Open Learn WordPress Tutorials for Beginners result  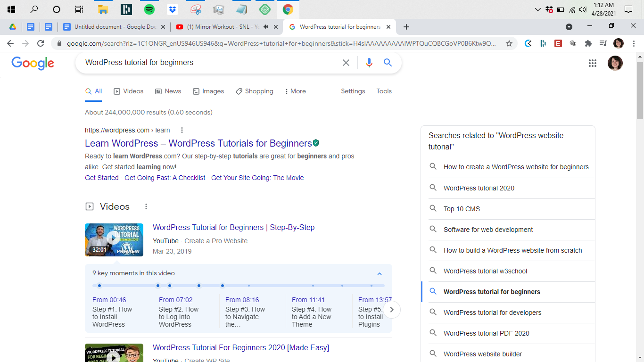tap(198, 143)
